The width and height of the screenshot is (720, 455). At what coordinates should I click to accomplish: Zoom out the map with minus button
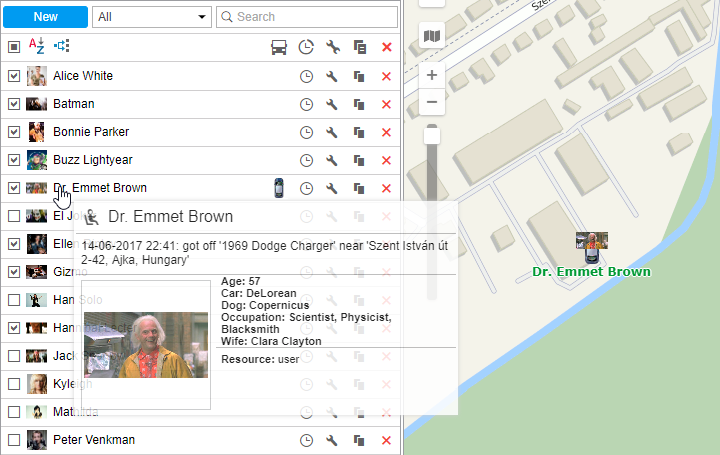click(x=432, y=101)
